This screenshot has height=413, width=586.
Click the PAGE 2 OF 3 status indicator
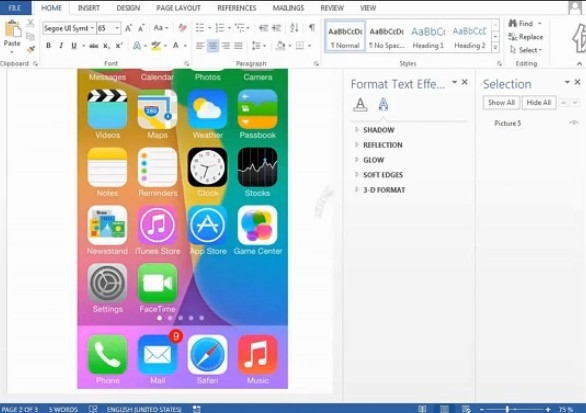20,409
